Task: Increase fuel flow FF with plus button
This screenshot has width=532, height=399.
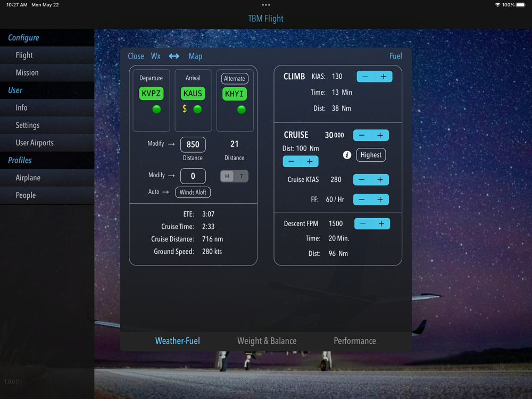Action: point(380,199)
